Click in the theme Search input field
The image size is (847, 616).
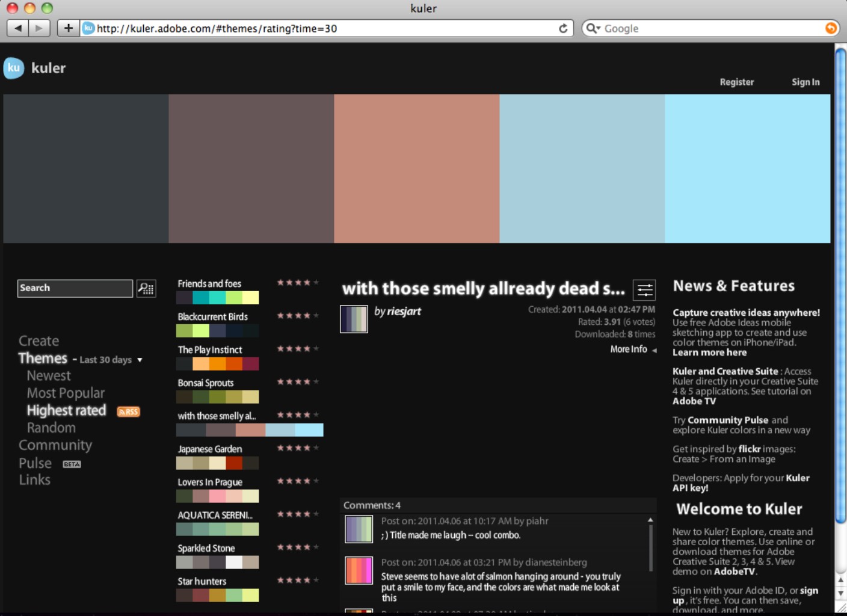(75, 288)
